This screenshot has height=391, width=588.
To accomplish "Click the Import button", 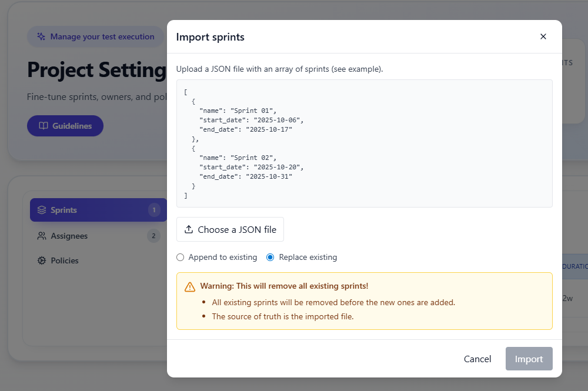I will click(x=529, y=359).
